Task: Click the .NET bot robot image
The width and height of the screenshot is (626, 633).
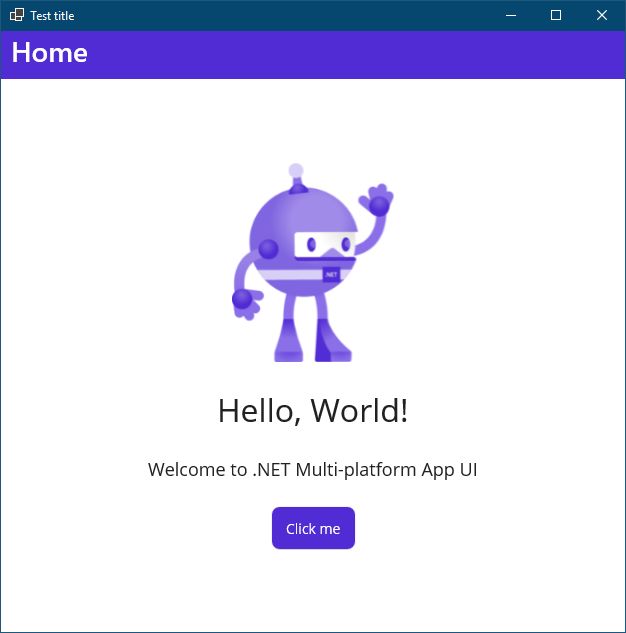Action: point(313,262)
